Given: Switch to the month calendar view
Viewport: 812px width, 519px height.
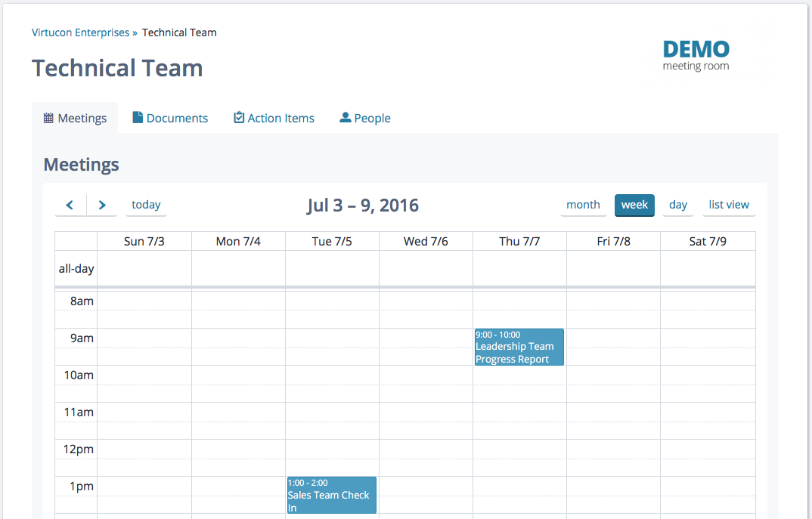Looking at the screenshot, I should click(x=583, y=205).
